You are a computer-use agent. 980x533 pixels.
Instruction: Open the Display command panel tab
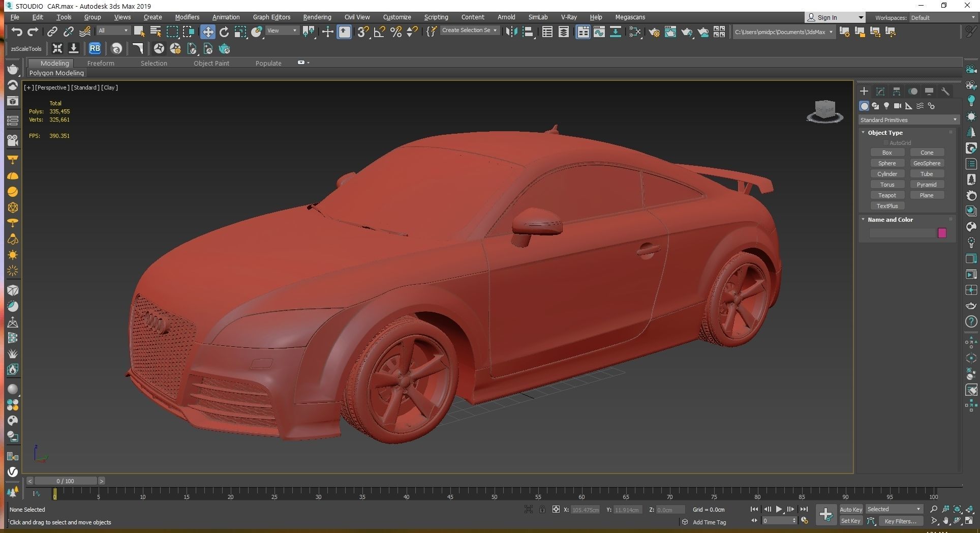coord(929,91)
